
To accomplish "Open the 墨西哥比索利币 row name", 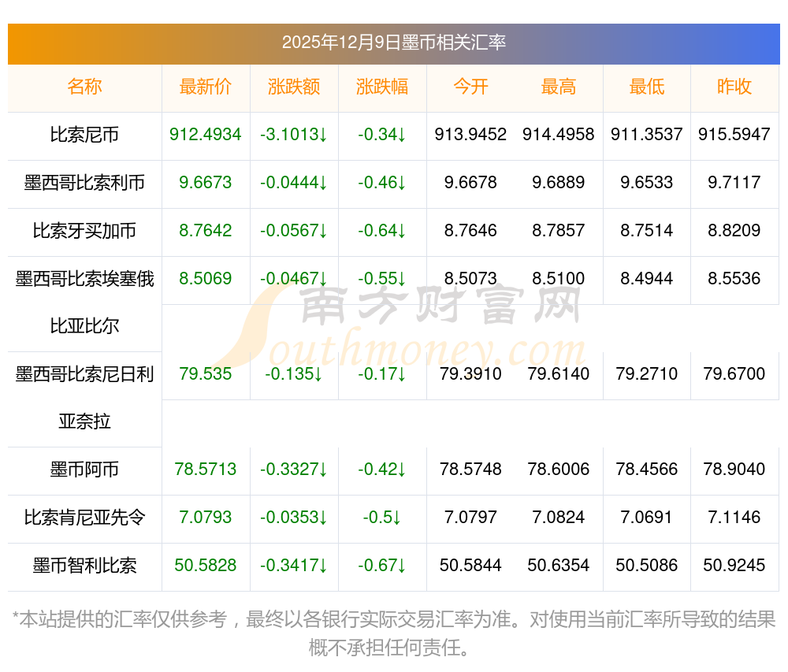I will [x=84, y=183].
